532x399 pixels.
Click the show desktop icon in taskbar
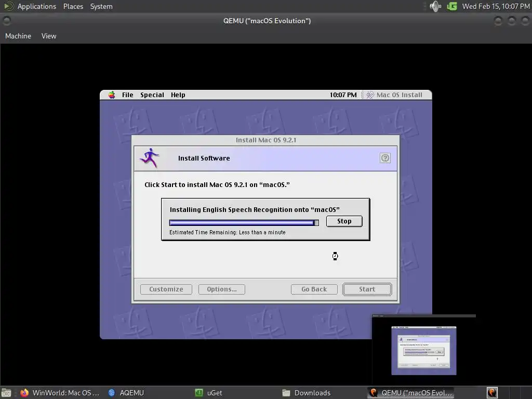[x=6, y=393]
